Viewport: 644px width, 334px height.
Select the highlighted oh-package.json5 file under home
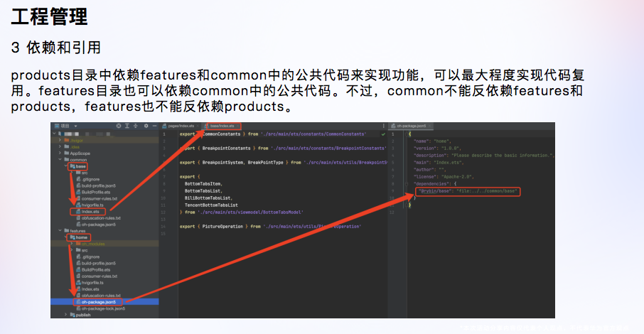(98, 302)
